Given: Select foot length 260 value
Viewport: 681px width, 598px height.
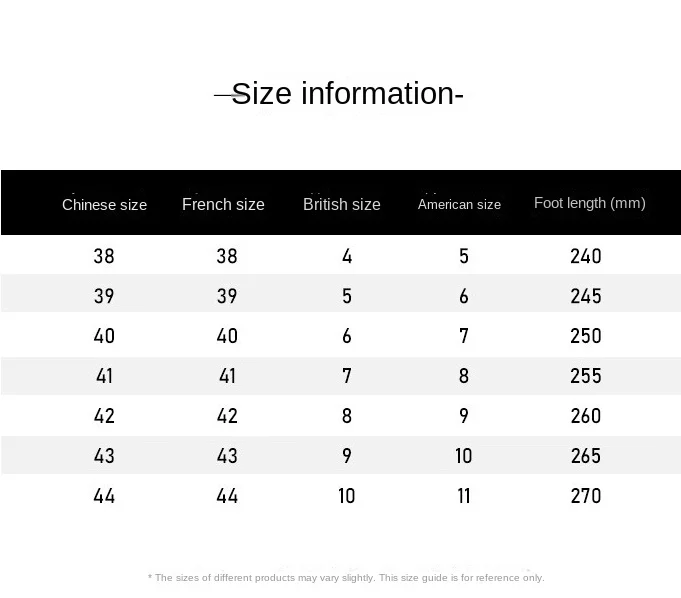Looking at the screenshot, I should click(585, 416).
